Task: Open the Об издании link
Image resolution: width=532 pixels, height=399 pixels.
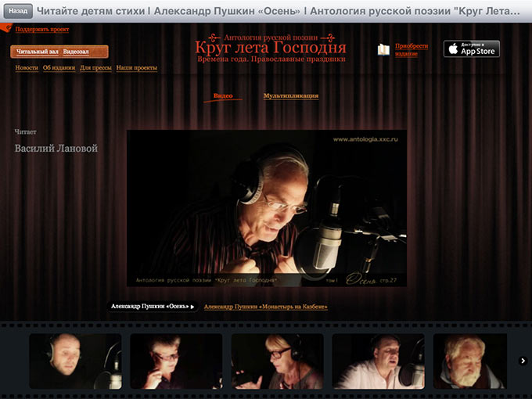Action: (x=59, y=68)
